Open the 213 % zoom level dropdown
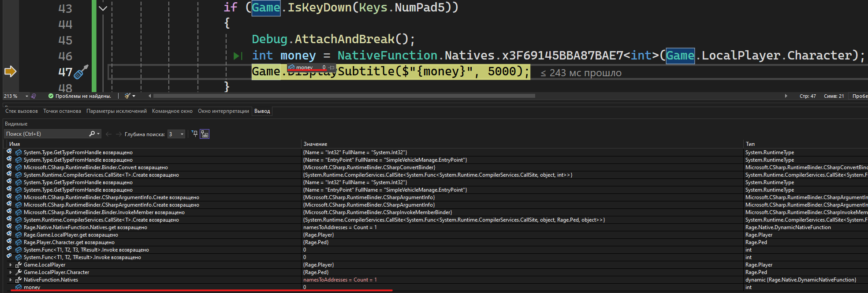 [x=26, y=96]
